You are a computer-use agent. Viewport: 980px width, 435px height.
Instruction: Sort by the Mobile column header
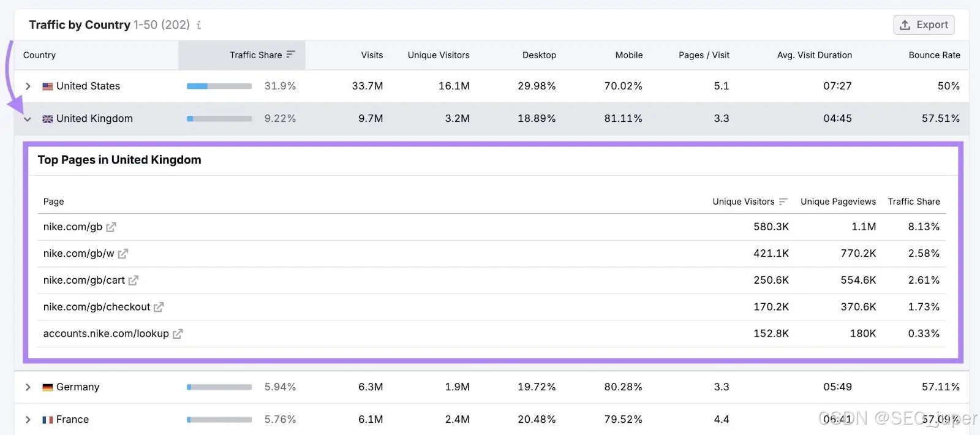click(629, 55)
